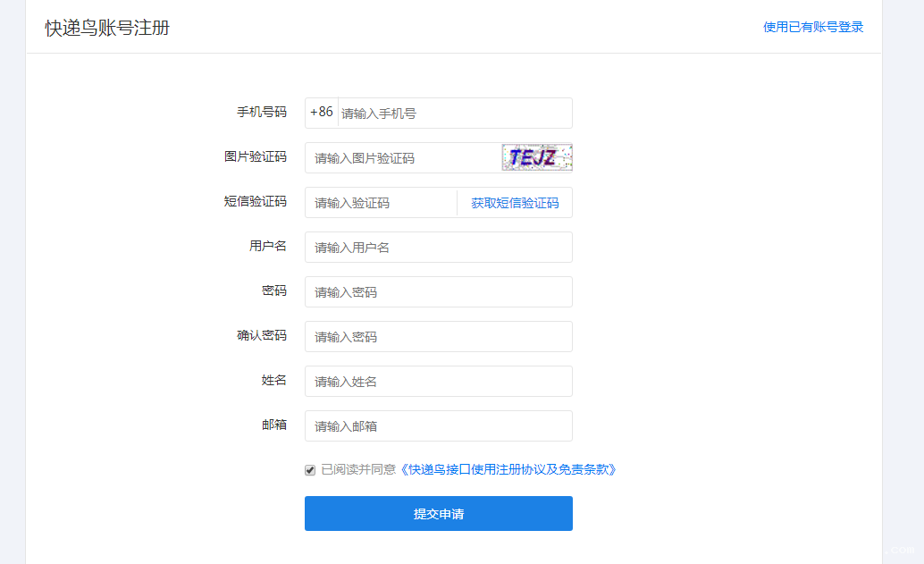This screenshot has height=564, width=924.
Task: Click the 短信验证码 field label
Action: (x=256, y=201)
